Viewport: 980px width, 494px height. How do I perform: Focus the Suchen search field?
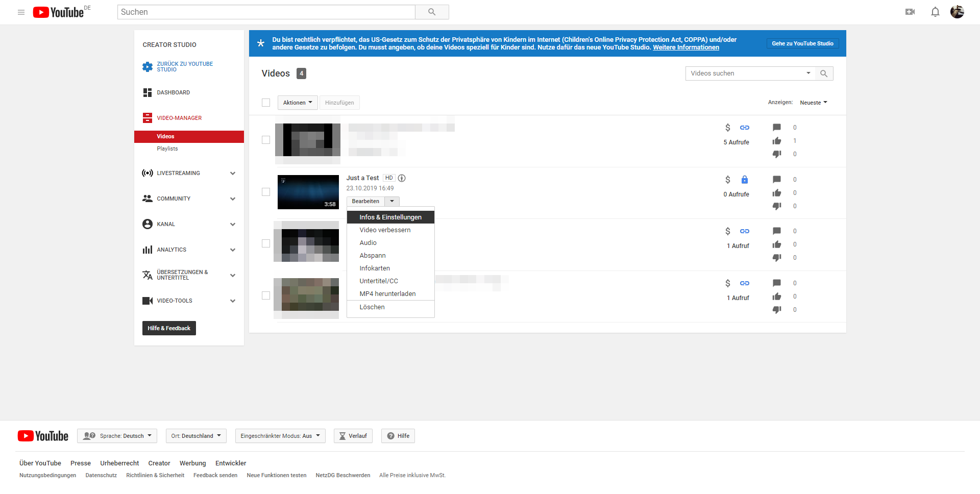click(266, 12)
